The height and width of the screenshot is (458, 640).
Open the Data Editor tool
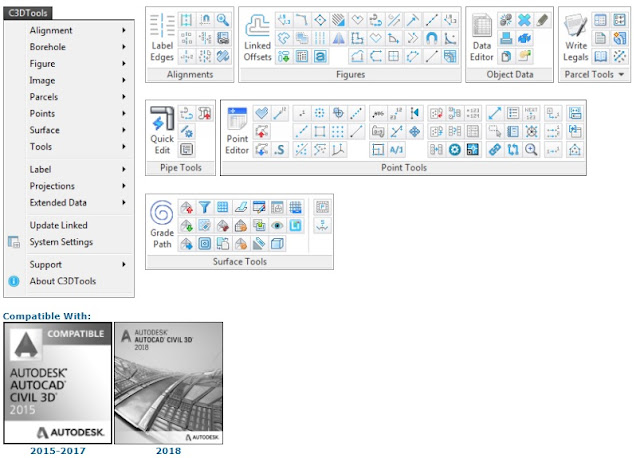(x=482, y=38)
